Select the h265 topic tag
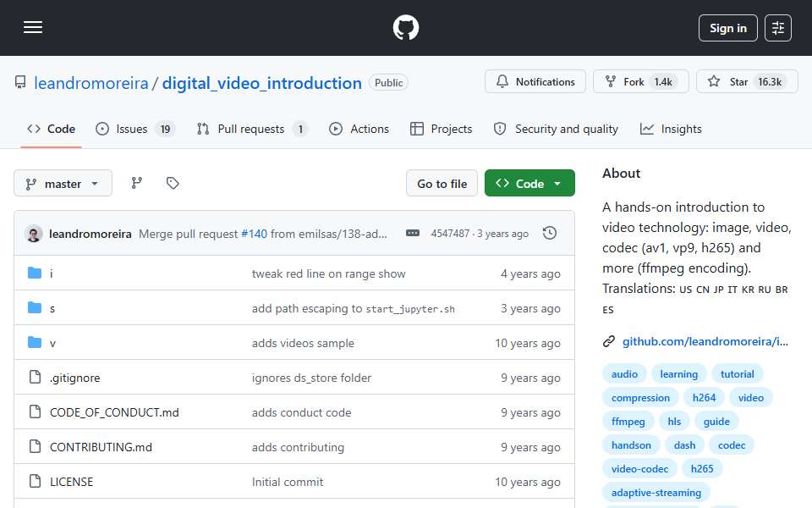Viewport: 812px width, 508px height. tap(702, 469)
